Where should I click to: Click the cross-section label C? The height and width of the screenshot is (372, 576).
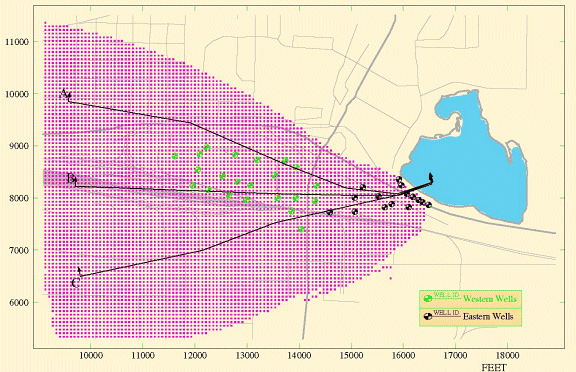pyautogui.click(x=75, y=283)
